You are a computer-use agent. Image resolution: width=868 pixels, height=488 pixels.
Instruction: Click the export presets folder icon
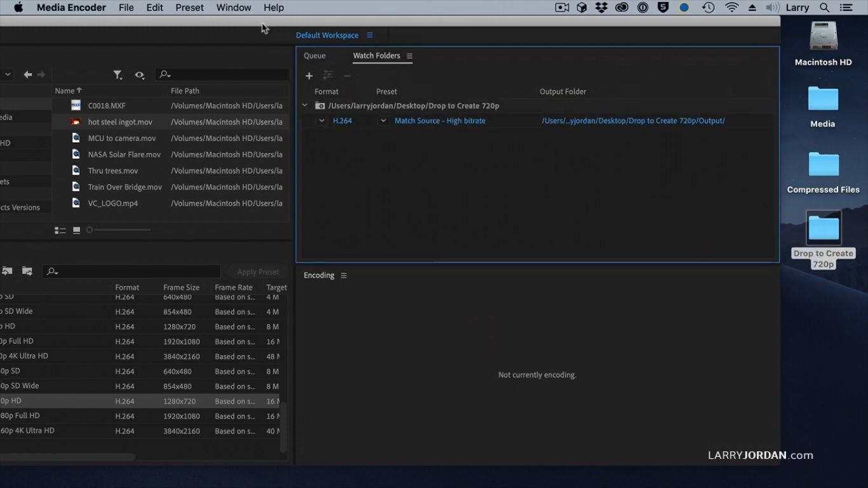(x=27, y=271)
